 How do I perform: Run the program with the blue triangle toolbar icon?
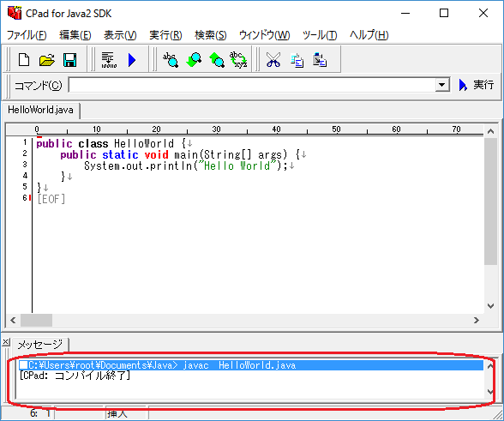132,60
